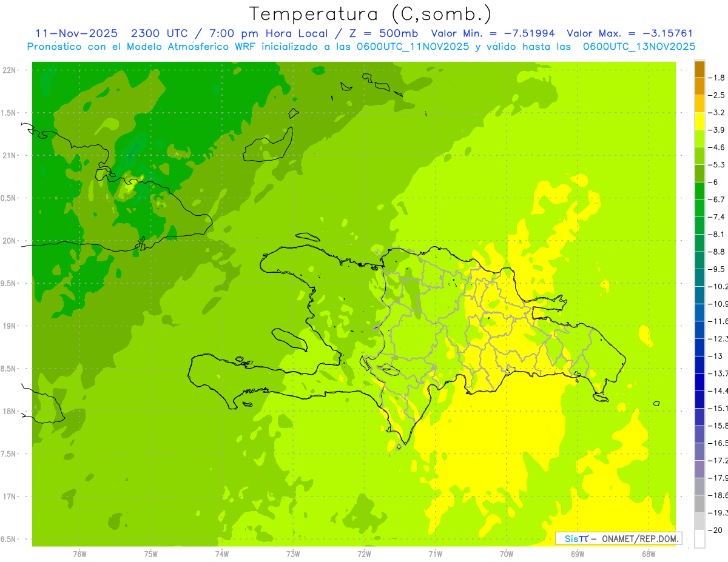The image size is (728, 562).
Task: Click the title "Temperatura (C,somb.)"
Action: tap(370, 14)
